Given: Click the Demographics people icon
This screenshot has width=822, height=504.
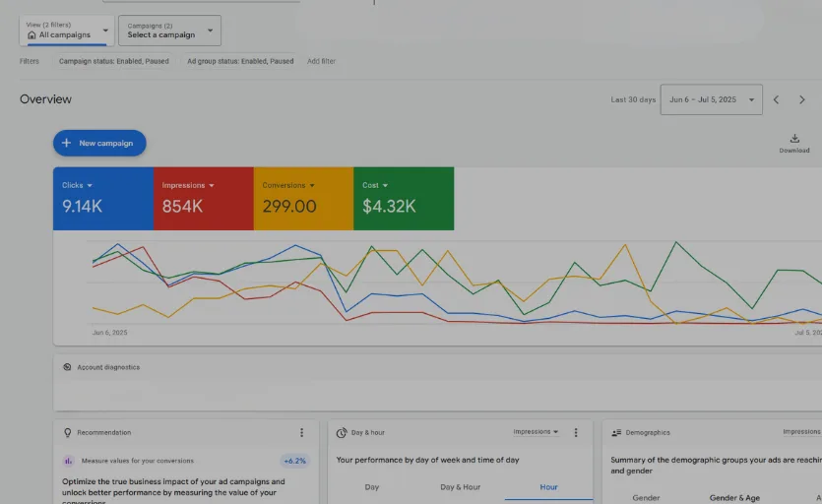Looking at the screenshot, I should [616, 433].
